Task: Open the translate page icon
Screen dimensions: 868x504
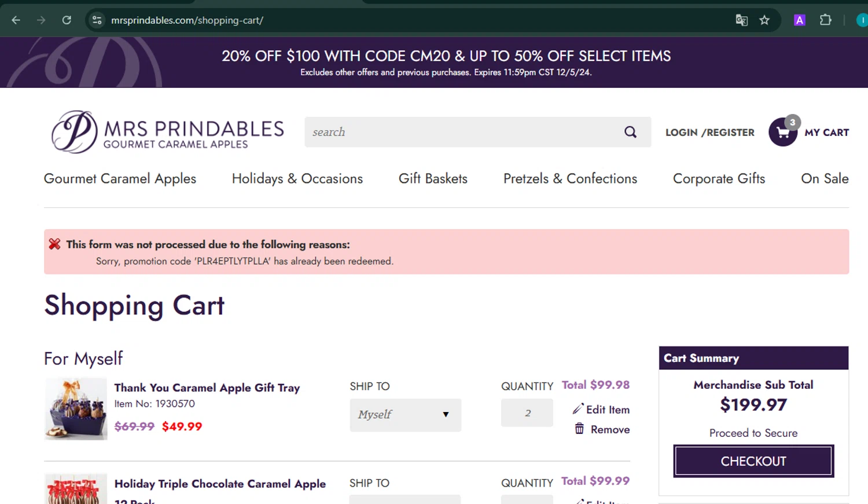Action: point(741,20)
